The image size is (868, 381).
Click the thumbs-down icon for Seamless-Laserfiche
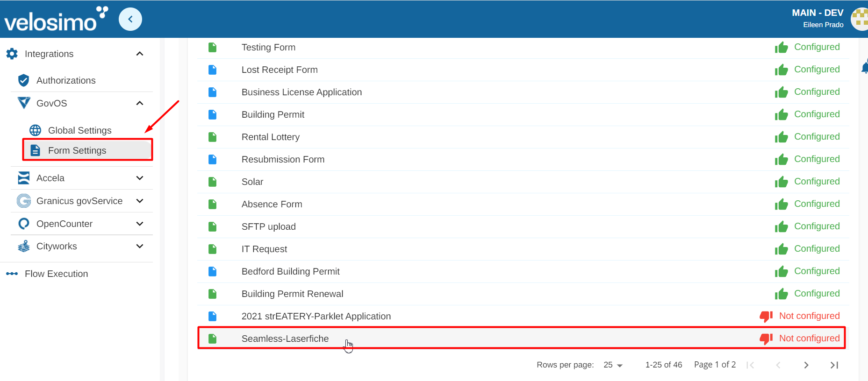[766, 339]
